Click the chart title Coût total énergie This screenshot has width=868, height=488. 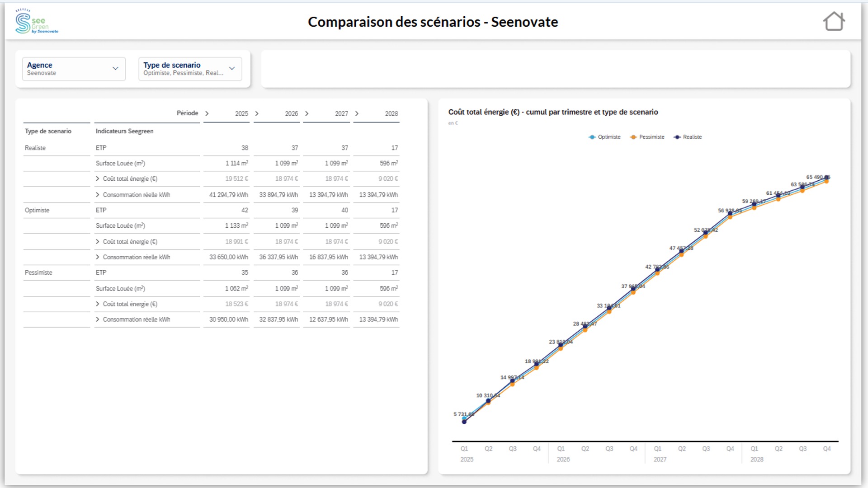tap(553, 112)
